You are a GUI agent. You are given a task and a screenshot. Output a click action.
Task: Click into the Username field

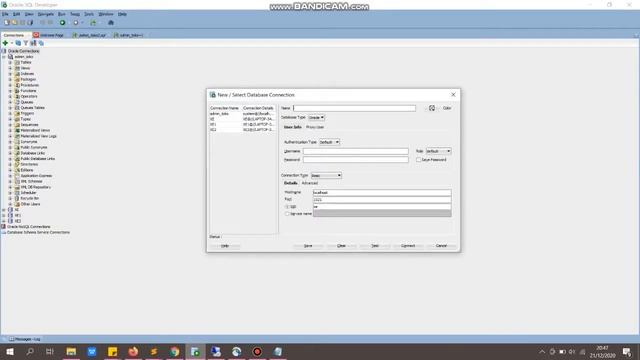pyautogui.click(x=355, y=151)
